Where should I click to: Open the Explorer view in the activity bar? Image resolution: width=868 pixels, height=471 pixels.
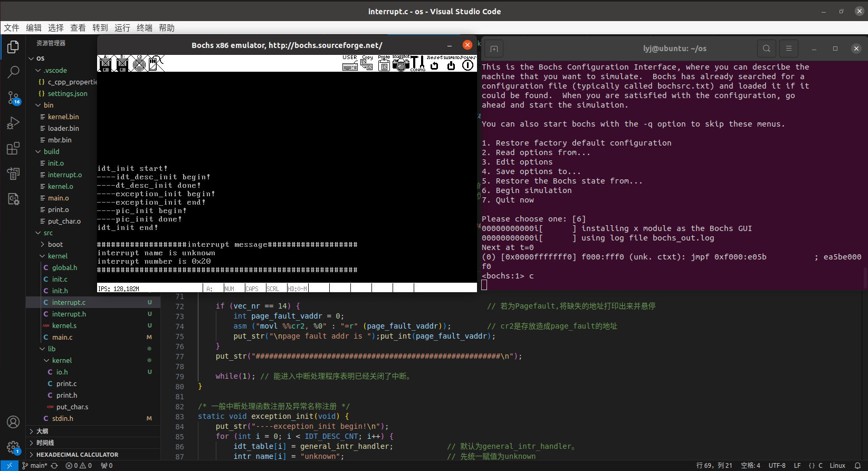[13, 47]
